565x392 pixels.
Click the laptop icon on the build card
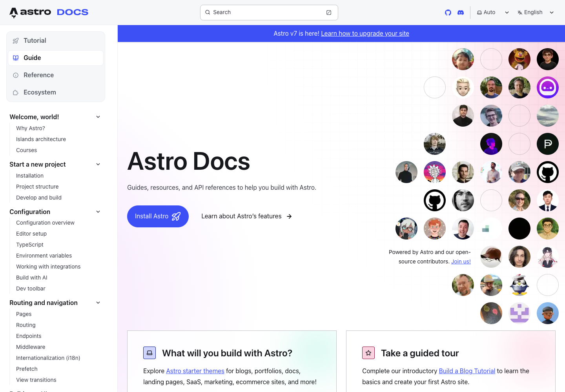[149, 353]
